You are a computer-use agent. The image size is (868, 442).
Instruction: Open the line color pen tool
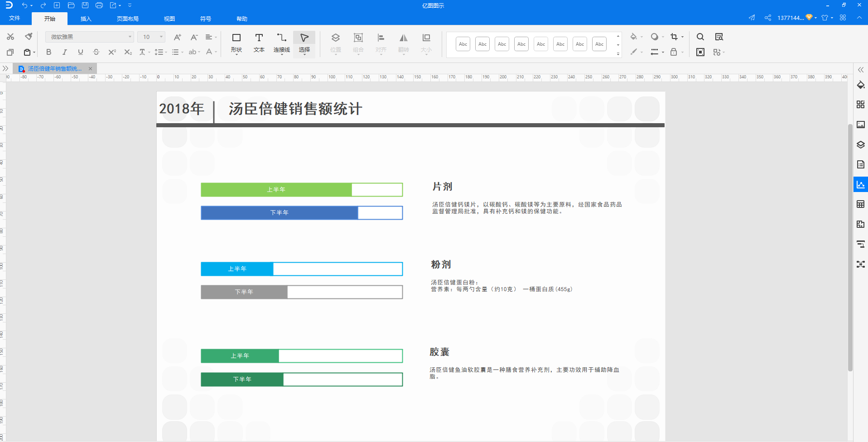tap(634, 52)
